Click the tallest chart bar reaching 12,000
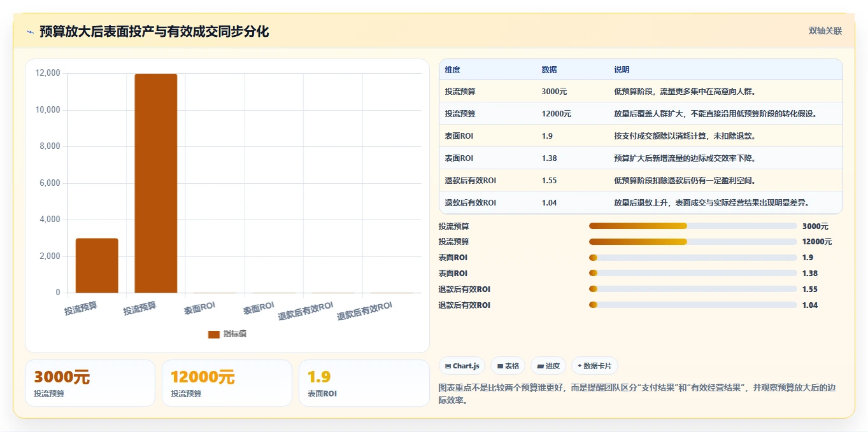The width and height of the screenshot is (868, 432). click(x=156, y=183)
